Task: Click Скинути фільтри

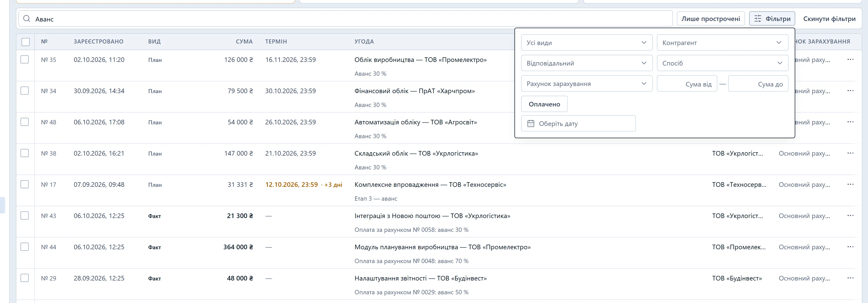Action: [829, 18]
